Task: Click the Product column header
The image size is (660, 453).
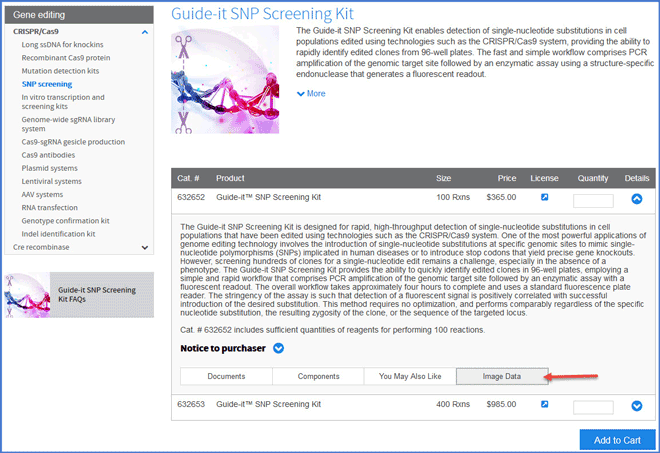Action: click(x=230, y=178)
